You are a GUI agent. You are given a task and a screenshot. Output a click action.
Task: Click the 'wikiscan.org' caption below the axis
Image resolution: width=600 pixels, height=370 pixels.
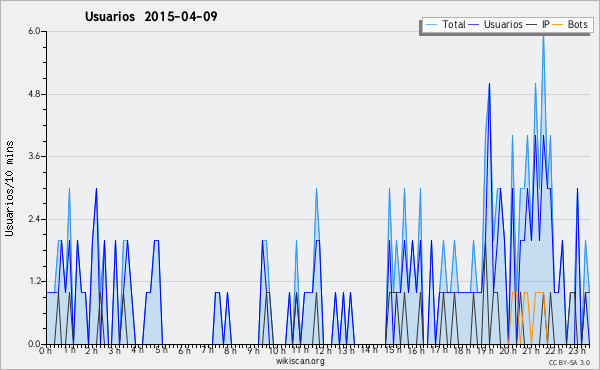(300, 361)
